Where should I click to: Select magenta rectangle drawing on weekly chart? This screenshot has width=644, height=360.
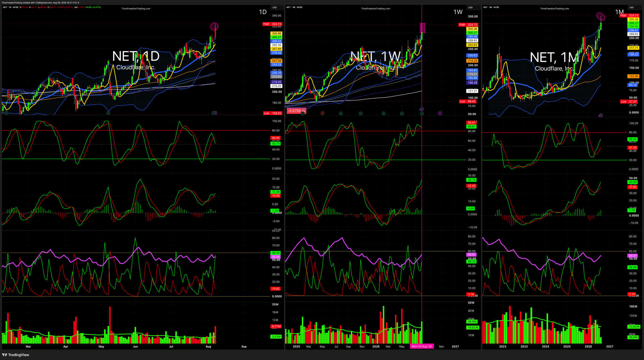tap(422, 28)
